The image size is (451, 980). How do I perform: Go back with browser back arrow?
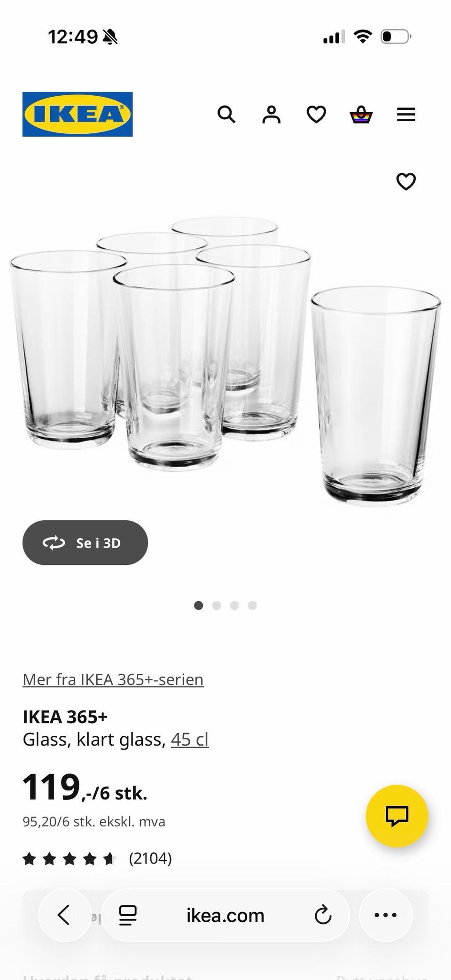coord(64,915)
